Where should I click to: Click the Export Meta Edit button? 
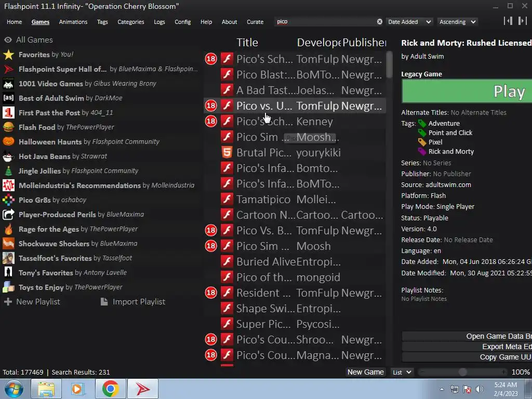(467, 347)
